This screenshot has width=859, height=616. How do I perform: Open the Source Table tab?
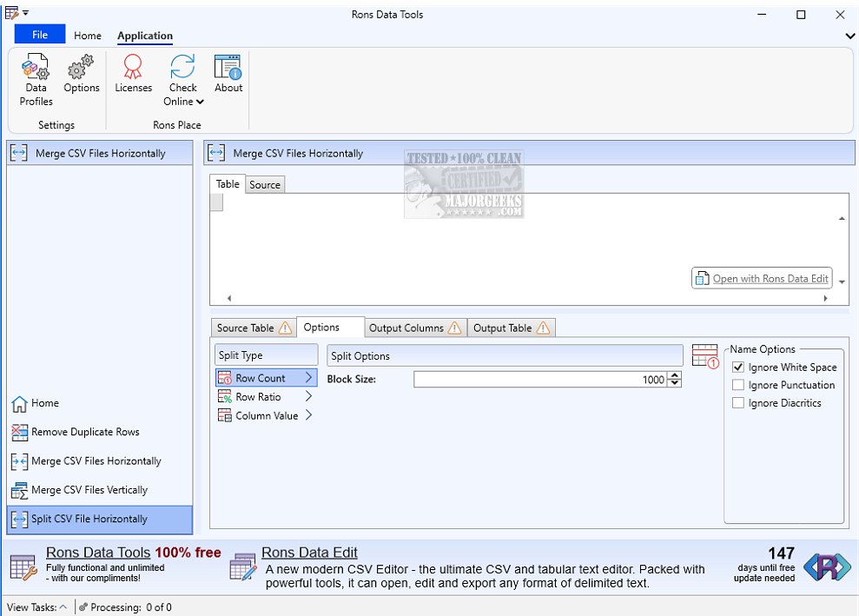click(x=254, y=328)
